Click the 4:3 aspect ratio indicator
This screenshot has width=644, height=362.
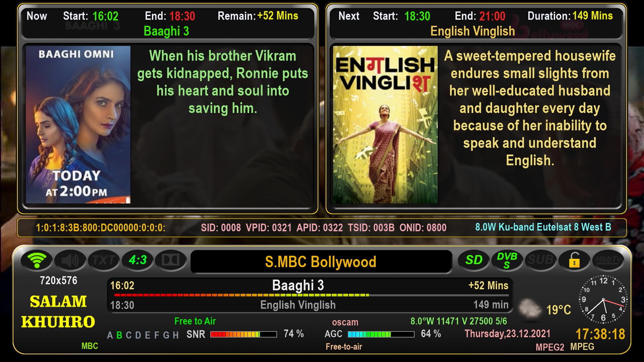138,260
